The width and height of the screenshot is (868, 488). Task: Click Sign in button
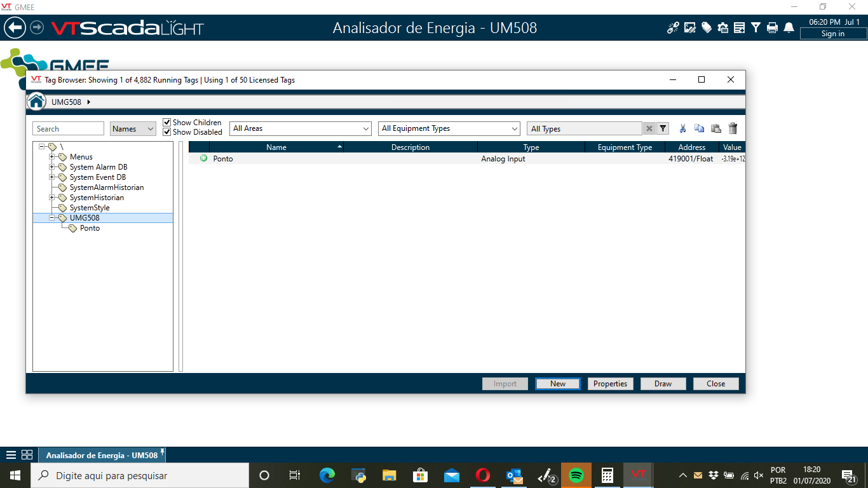pos(833,34)
